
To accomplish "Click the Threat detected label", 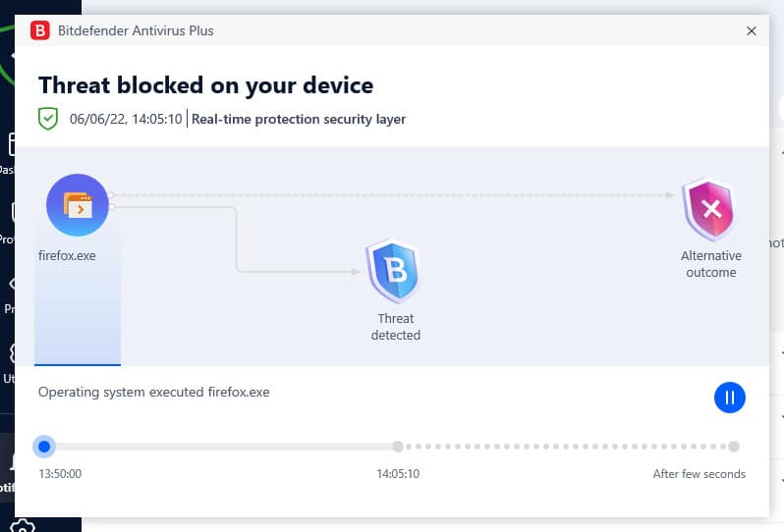I will (x=396, y=327).
